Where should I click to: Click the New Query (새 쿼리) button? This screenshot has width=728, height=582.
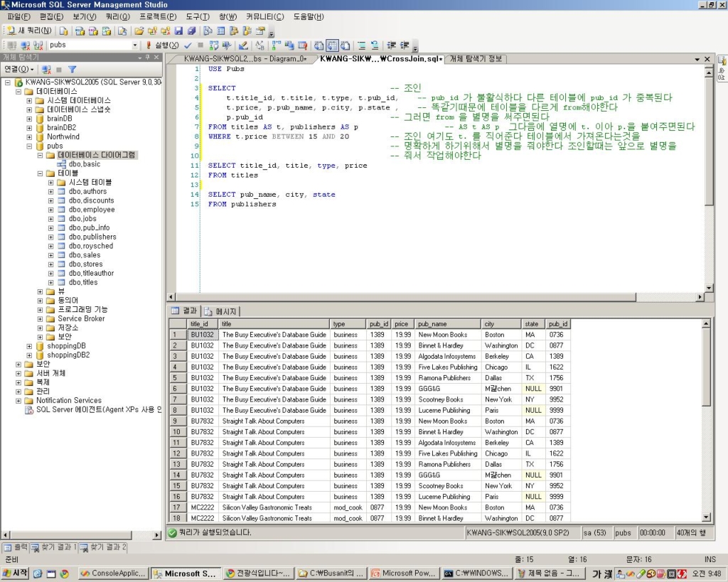point(29,31)
